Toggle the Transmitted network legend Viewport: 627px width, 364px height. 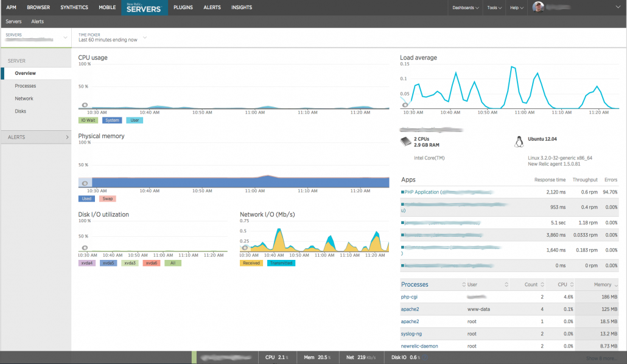click(281, 263)
